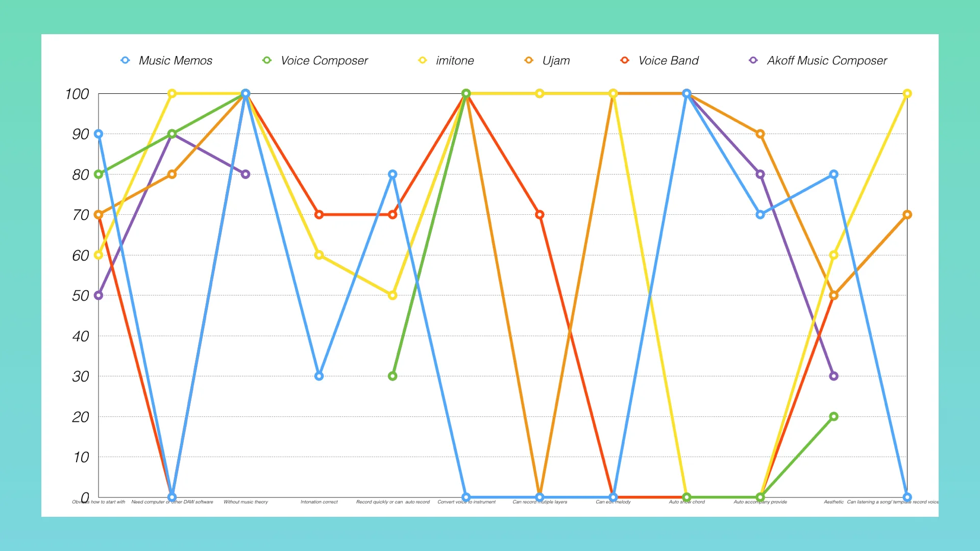Click the yellow imitone legend marker
The image size is (980, 551).
tap(422, 60)
